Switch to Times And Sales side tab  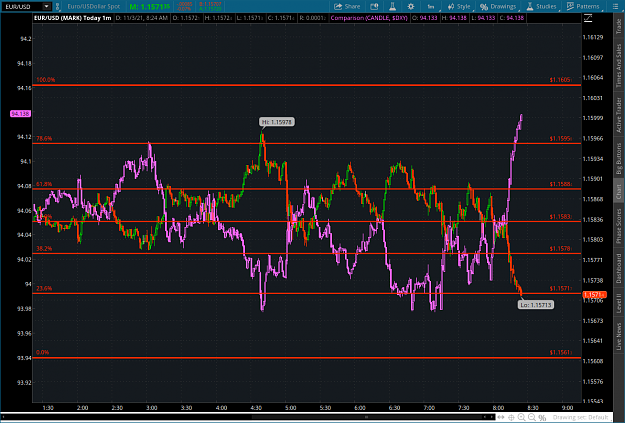pyautogui.click(x=619, y=66)
